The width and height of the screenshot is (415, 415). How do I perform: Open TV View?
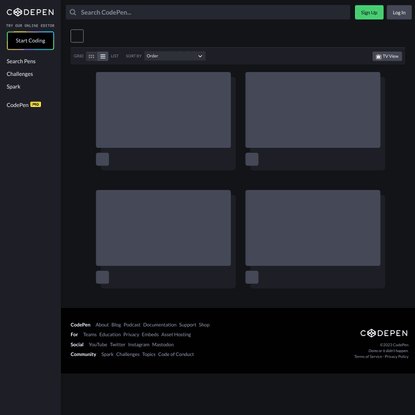point(387,56)
